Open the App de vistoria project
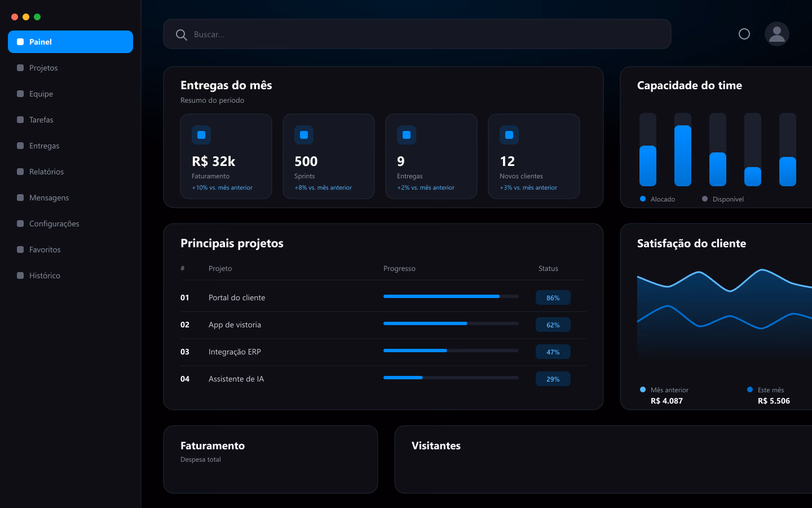 pyautogui.click(x=383, y=325)
